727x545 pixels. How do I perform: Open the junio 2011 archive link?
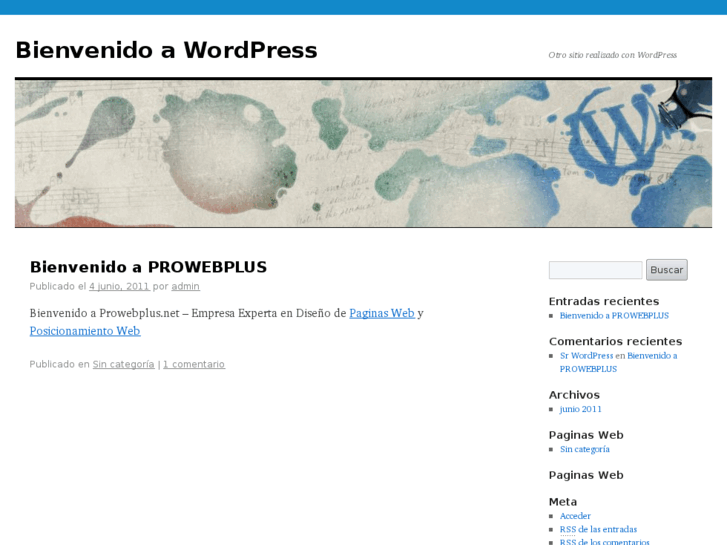click(580, 409)
